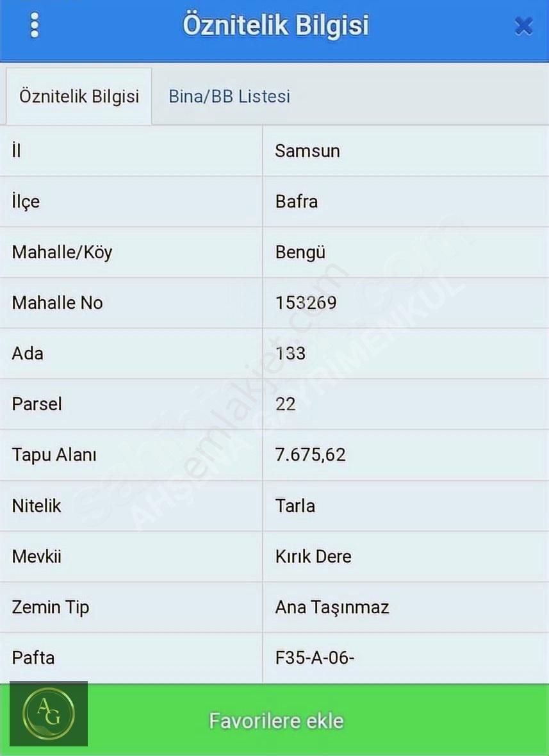The width and height of the screenshot is (549, 756).
Task: Click the Ada value 133
Action: [291, 354]
